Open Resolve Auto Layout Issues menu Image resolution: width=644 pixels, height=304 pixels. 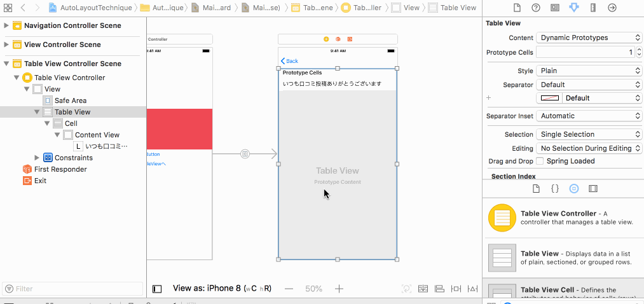[472, 289]
